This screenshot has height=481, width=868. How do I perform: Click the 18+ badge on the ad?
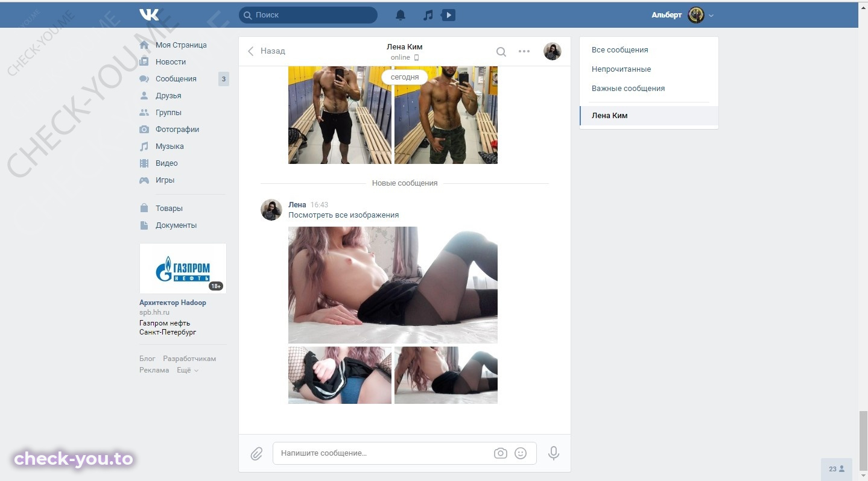click(x=216, y=286)
